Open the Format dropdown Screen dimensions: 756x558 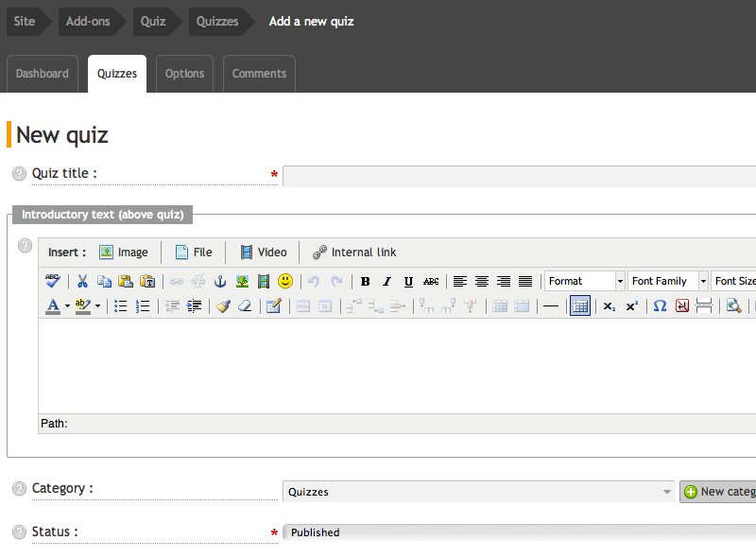tap(584, 281)
